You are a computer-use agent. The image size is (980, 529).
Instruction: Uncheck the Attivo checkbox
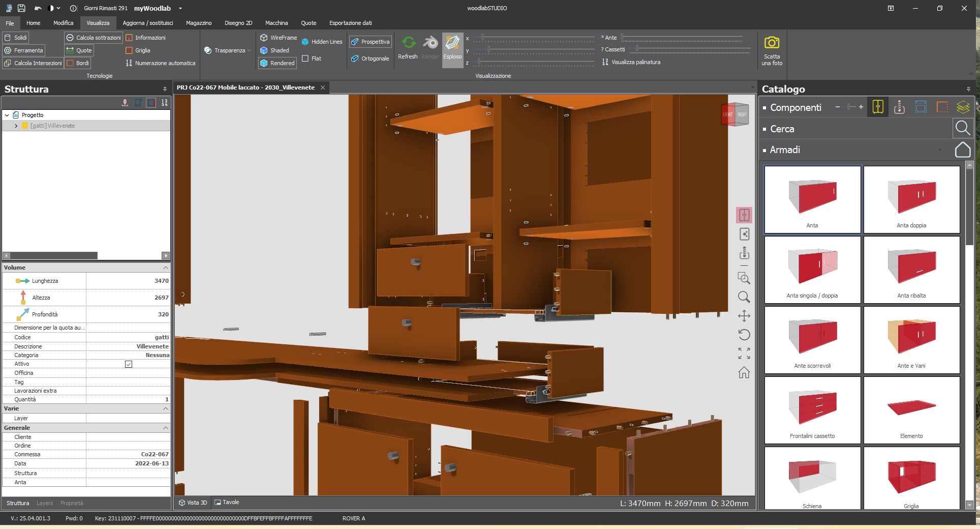(128, 364)
